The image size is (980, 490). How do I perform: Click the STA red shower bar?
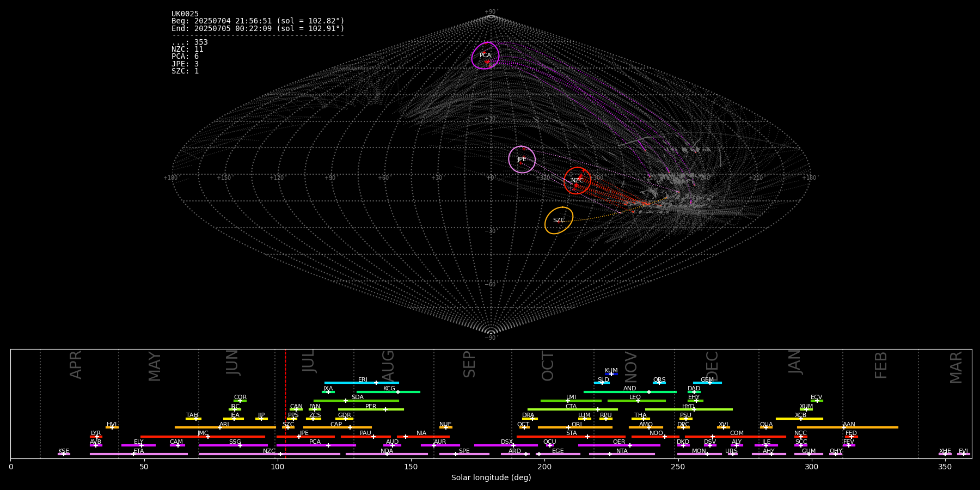pyautogui.click(x=571, y=437)
